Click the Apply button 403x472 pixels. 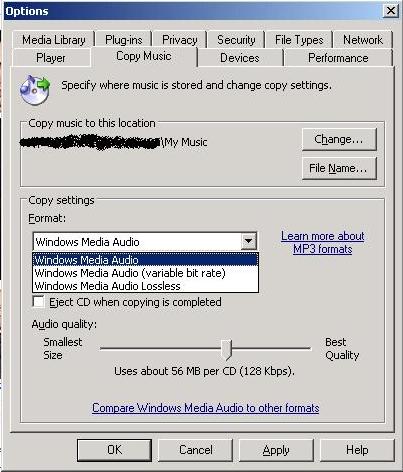[276, 450]
